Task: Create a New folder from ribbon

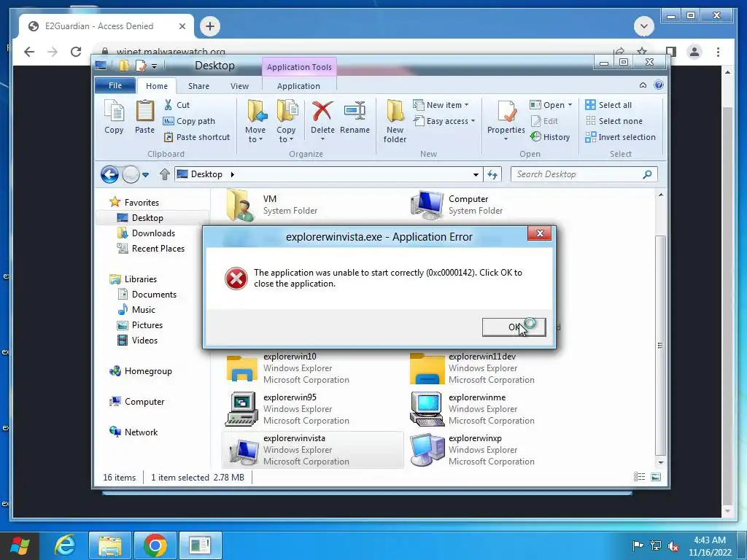Action: tap(395, 122)
